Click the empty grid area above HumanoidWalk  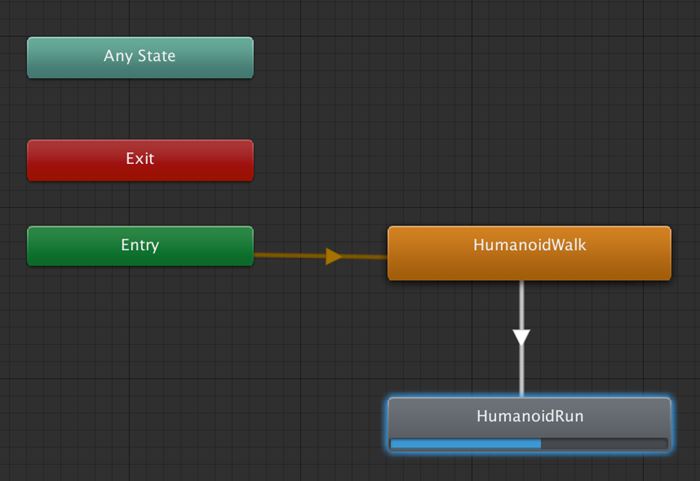(x=530, y=130)
